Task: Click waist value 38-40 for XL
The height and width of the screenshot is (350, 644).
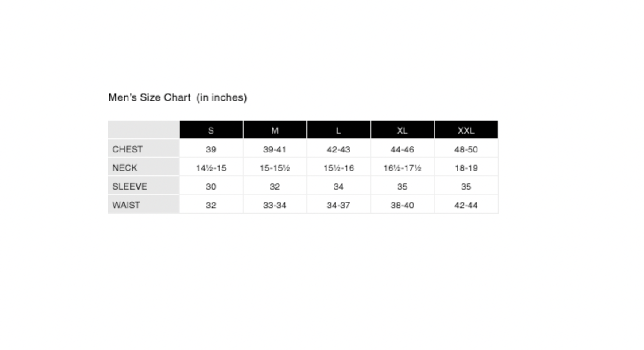Action: point(403,205)
